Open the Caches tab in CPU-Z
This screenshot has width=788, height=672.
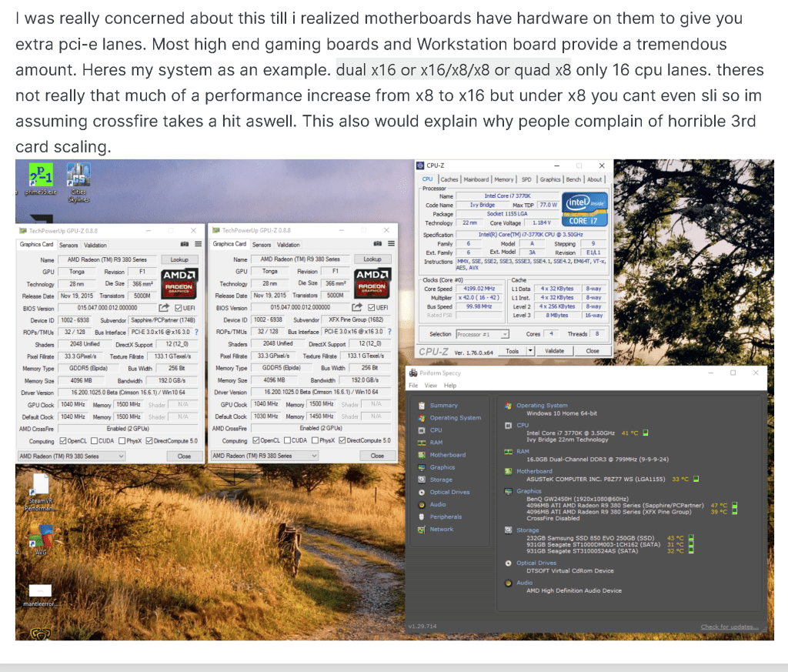pyautogui.click(x=449, y=179)
